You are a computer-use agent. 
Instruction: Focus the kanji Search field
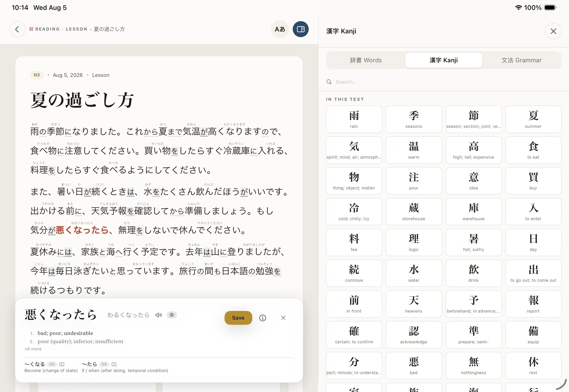pos(443,82)
